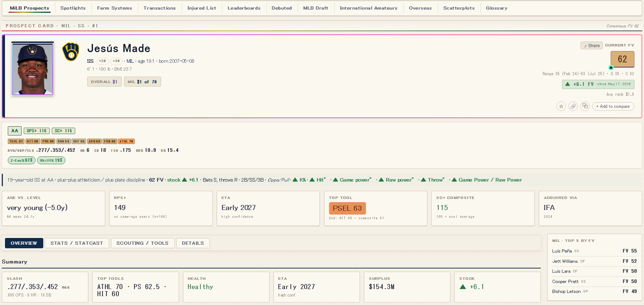This screenshot has height=305, width=644.
Task: Click the Z-Con% 87% pill
Action: (x=22, y=160)
